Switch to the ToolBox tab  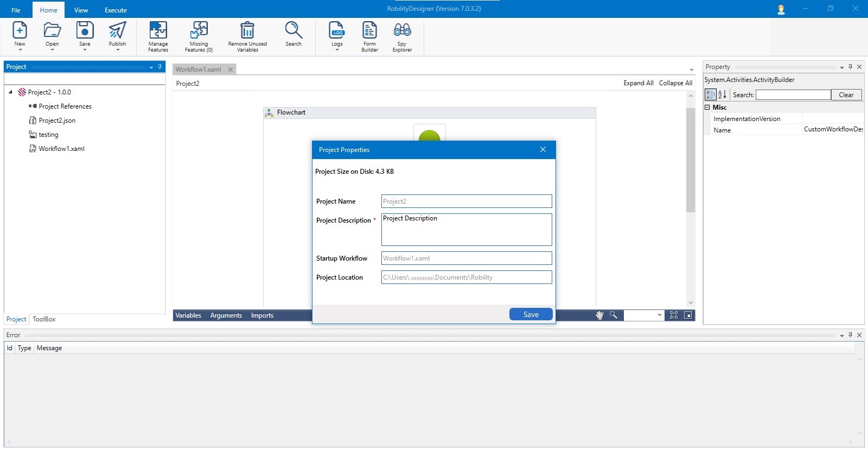tap(44, 319)
